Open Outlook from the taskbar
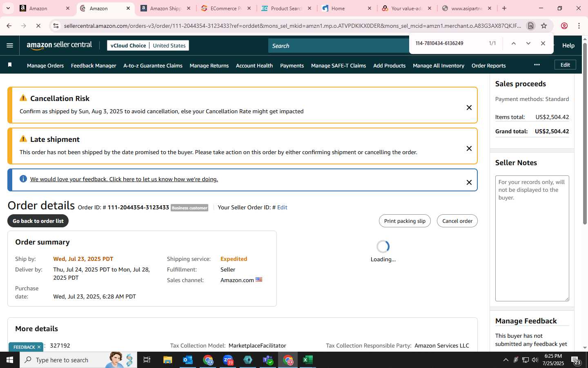 tap(188, 360)
